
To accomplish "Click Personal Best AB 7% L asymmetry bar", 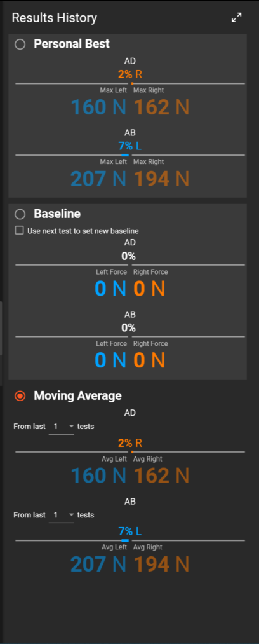I will (130, 155).
